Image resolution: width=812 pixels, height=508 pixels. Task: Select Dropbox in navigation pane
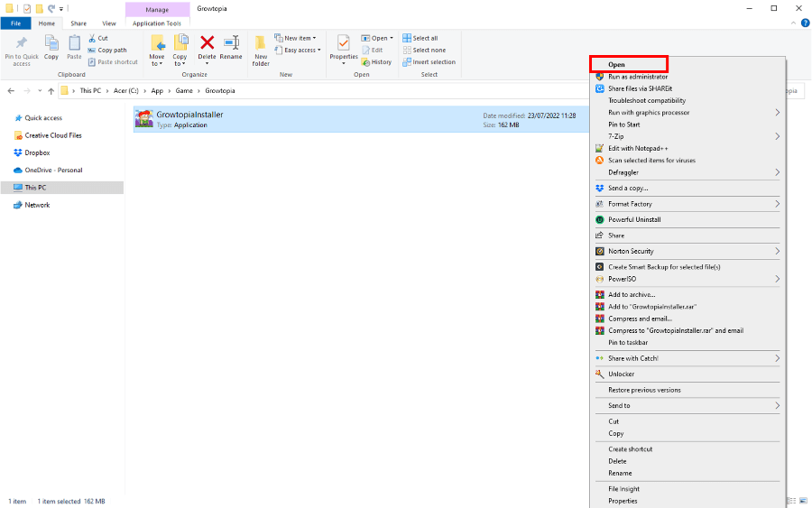point(37,152)
